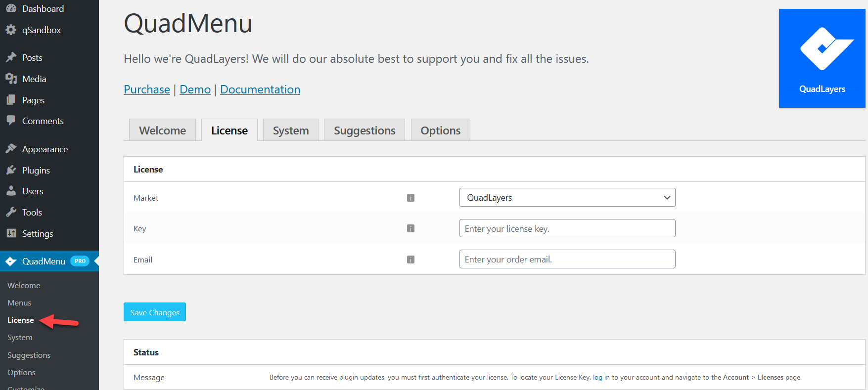Click the order email input field
The image size is (868, 390).
(x=567, y=260)
